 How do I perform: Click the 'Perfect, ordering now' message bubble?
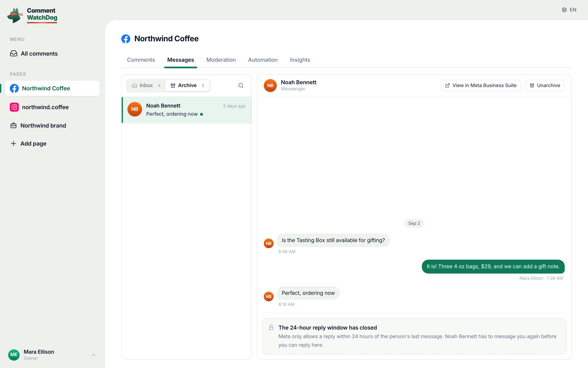(308, 293)
